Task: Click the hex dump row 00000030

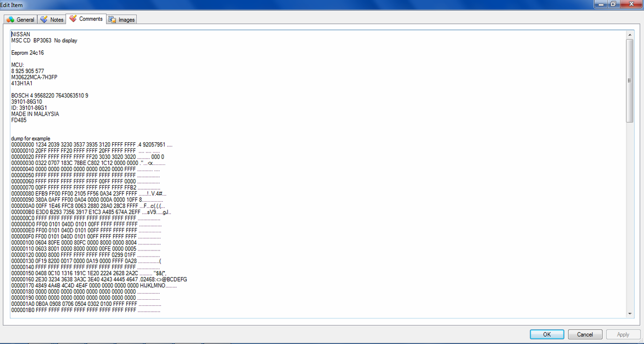Action: point(88,163)
